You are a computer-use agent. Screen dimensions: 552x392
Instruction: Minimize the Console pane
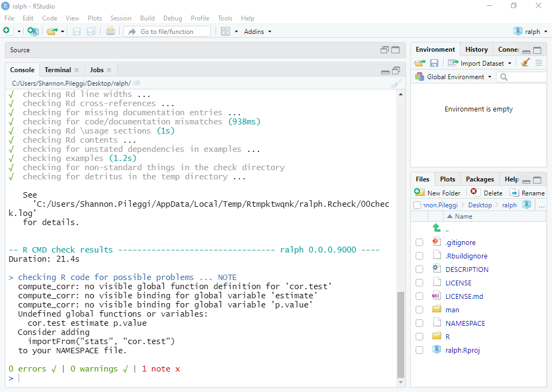385,72
